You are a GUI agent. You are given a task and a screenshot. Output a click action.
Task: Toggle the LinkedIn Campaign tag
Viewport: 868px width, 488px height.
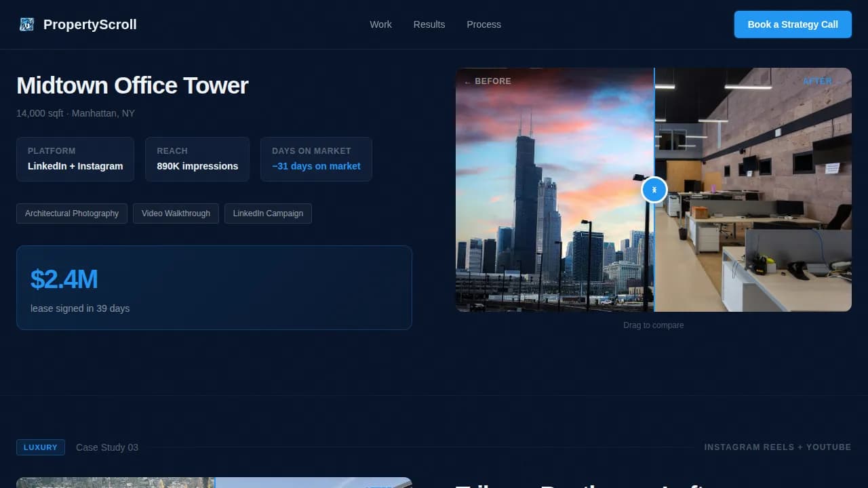click(x=268, y=213)
